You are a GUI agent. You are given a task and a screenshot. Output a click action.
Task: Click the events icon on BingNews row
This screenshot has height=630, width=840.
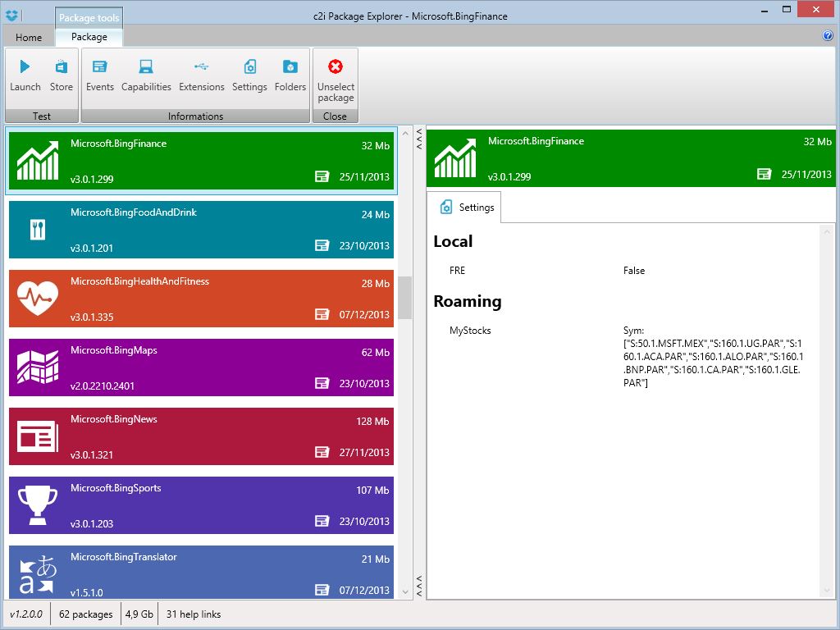point(322,452)
